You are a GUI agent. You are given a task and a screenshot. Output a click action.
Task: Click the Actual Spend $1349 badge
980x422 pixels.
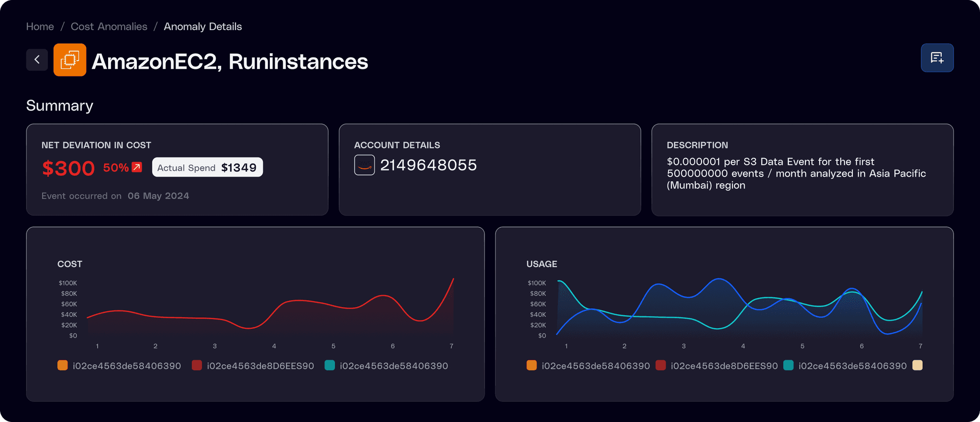click(x=207, y=167)
